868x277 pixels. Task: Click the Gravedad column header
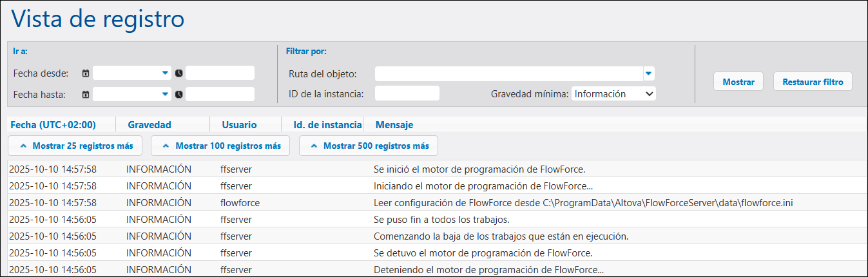(x=149, y=125)
